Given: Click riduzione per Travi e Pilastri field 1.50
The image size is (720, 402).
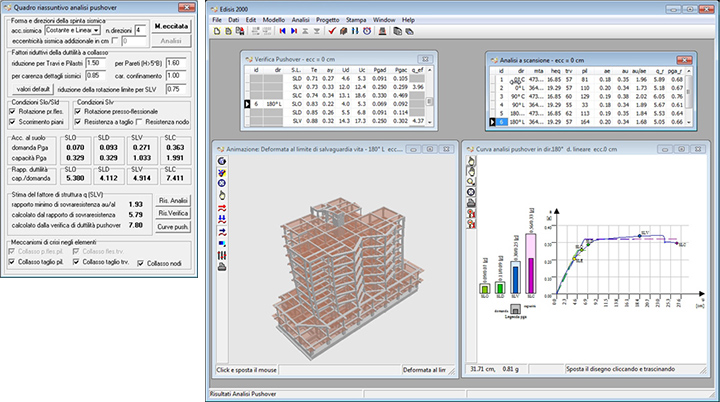Looking at the screenshot, I should (96, 63).
